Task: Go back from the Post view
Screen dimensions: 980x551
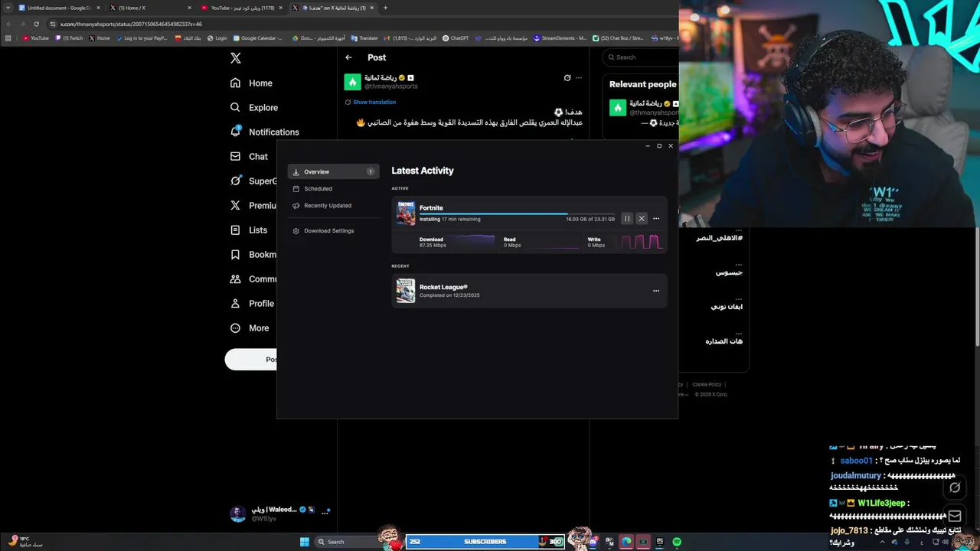Action: pyautogui.click(x=349, y=57)
